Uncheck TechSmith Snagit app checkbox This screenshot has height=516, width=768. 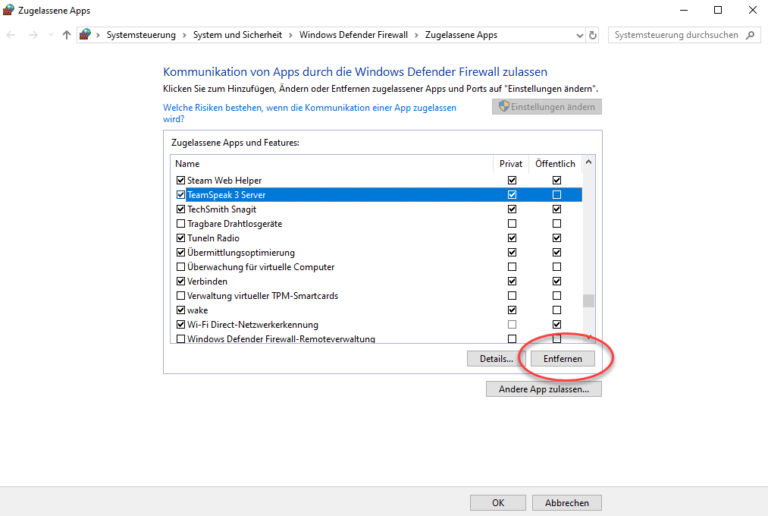click(x=181, y=209)
